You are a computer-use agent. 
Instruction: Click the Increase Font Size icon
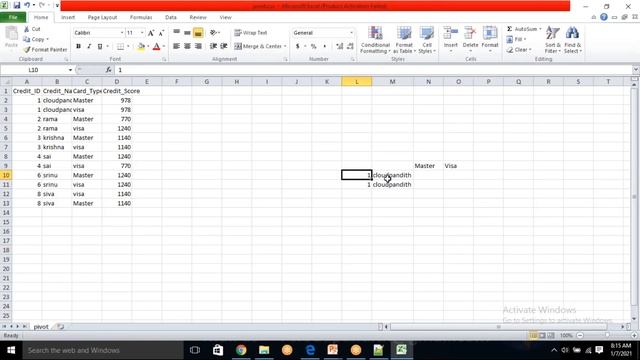[151, 33]
